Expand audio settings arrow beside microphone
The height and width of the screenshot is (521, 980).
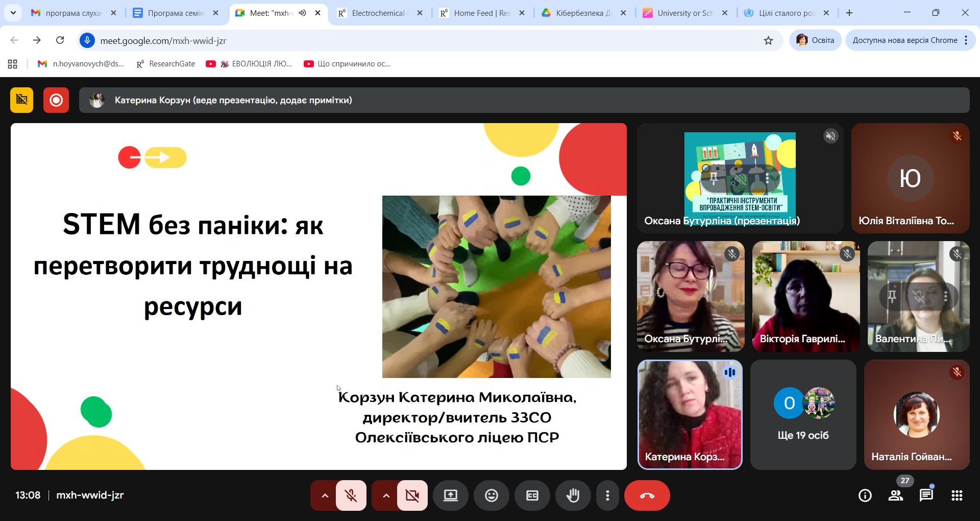tap(325, 495)
